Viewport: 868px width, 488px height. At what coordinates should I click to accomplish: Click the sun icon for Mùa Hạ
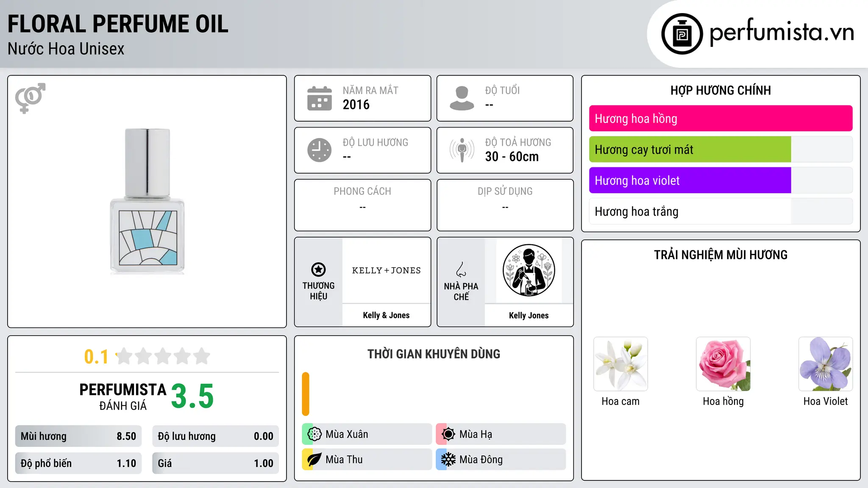tap(448, 434)
